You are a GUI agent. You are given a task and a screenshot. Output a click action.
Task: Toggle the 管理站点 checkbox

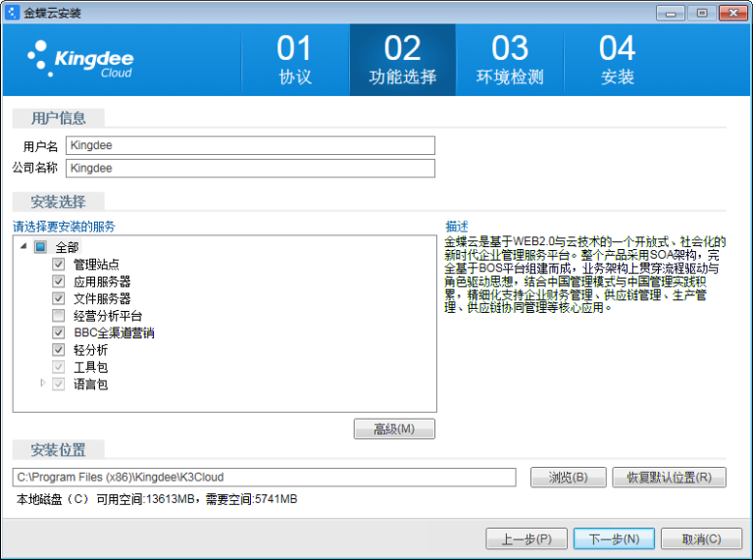(x=59, y=264)
